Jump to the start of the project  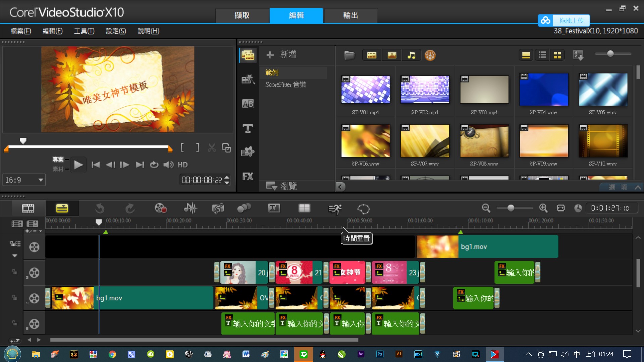[95, 165]
